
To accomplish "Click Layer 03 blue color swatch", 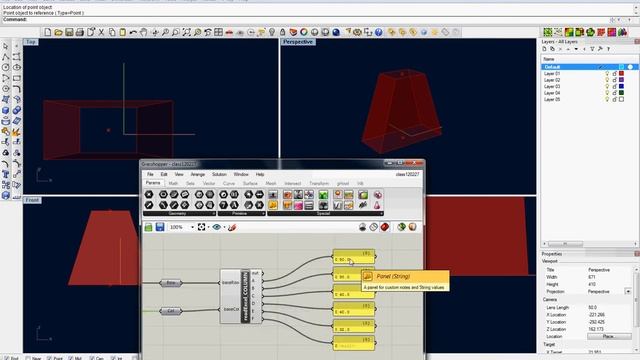I will [622, 87].
